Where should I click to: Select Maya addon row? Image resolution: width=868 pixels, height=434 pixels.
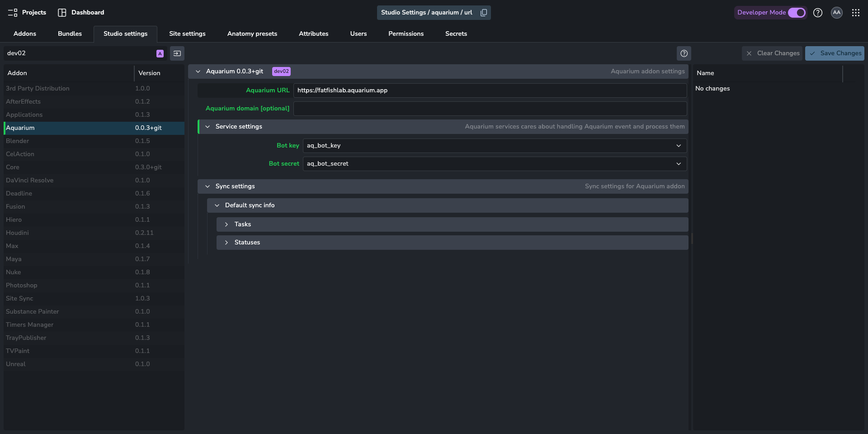pos(94,259)
